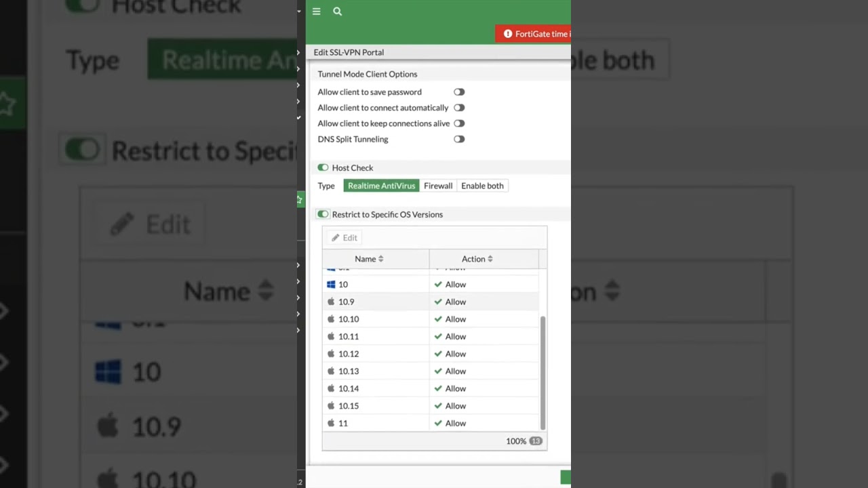This screenshot has width=868, height=488.
Task: Click the Allow checkmark in 10.15 row
Action: [x=438, y=405]
